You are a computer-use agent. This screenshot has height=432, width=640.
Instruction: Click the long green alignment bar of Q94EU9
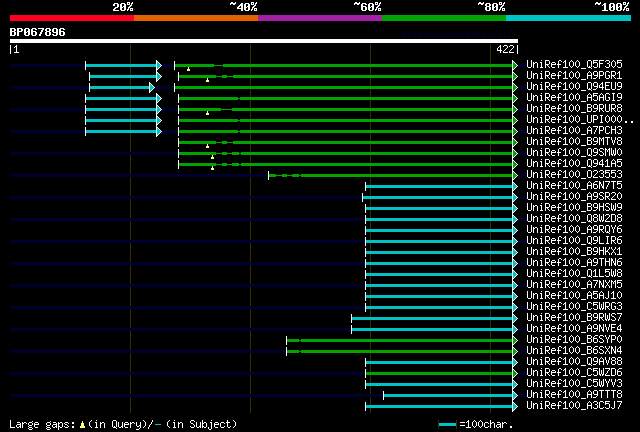coord(346,87)
